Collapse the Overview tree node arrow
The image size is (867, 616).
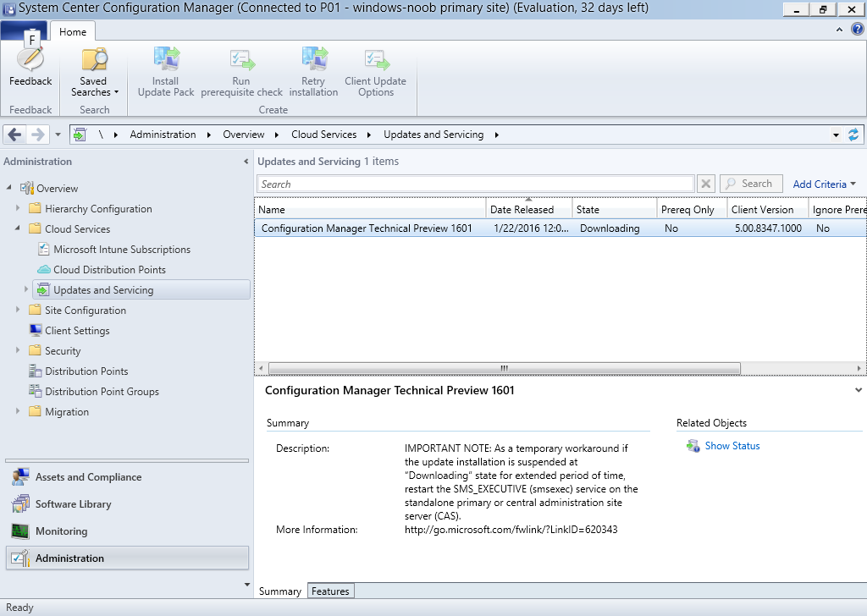8,188
